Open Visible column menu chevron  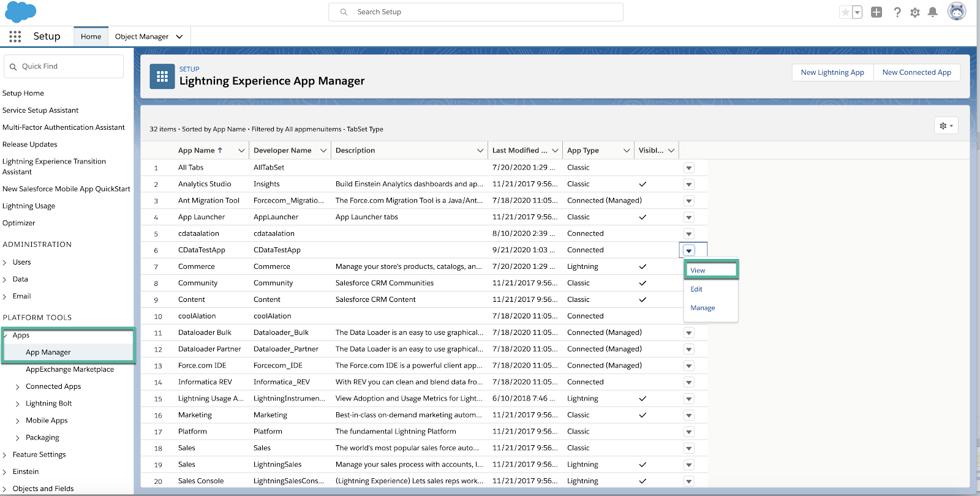point(671,151)
